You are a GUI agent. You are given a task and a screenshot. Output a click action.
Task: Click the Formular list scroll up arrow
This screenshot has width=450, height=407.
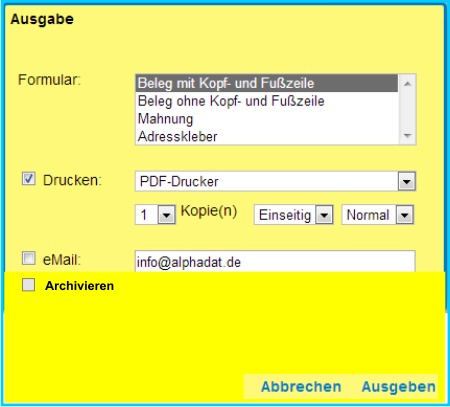(407, 84)
